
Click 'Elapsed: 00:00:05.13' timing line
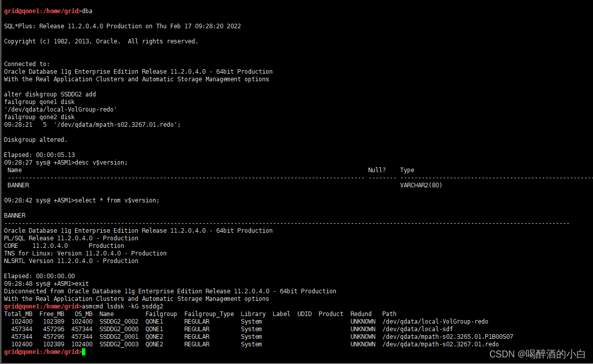[x=39, y=154]
